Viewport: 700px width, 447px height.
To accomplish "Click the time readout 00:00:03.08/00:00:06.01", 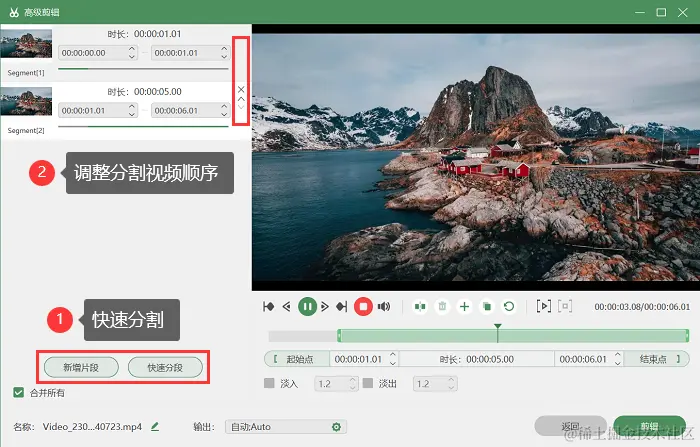I will (642, 307).
